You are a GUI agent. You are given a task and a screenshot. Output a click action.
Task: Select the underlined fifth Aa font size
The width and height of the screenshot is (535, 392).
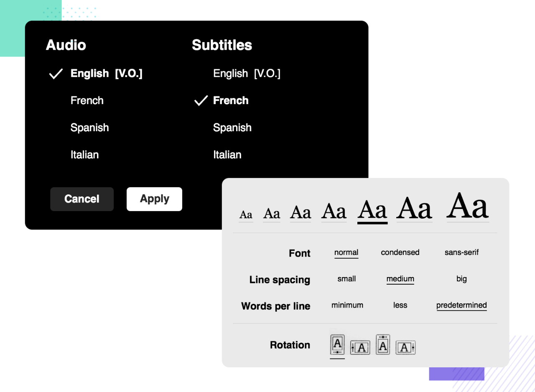point(372,210)
